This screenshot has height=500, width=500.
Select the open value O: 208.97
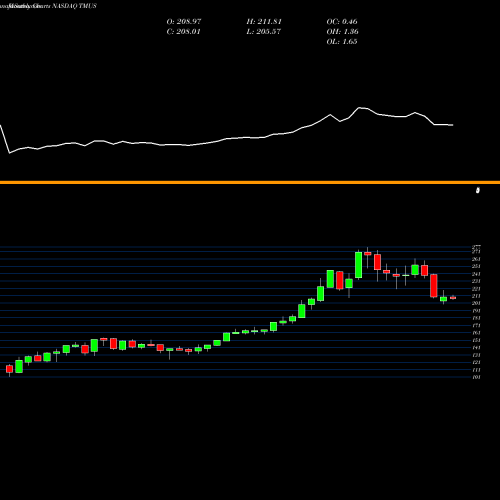tap(184, 22)
